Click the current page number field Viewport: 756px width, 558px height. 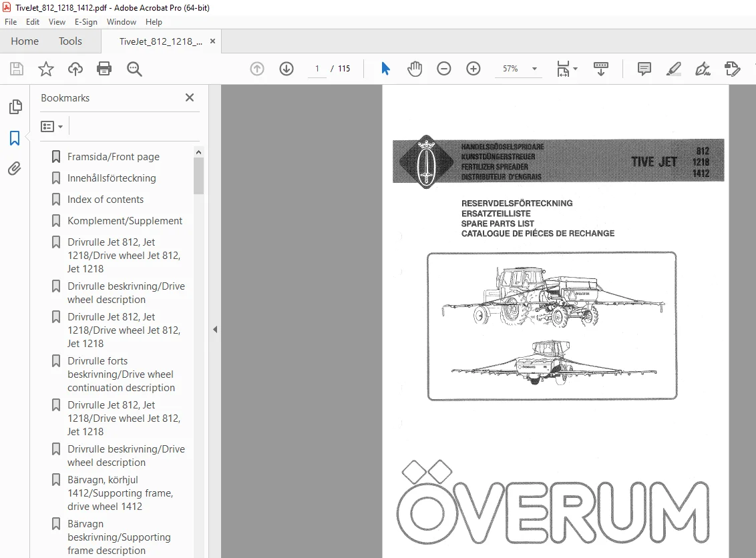point(317,69)
